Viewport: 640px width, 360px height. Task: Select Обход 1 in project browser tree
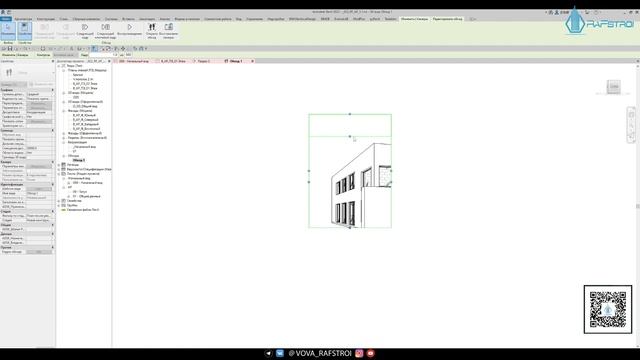point(78,160)
